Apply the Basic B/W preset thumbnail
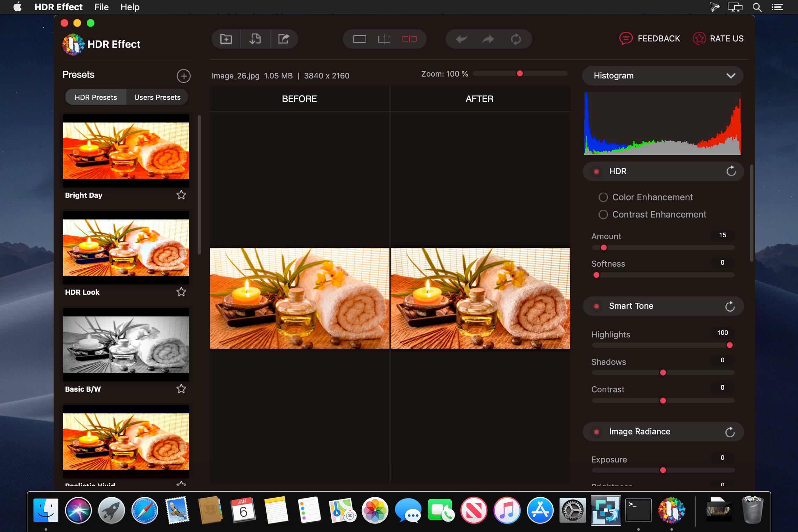The image size is (798, 532). coord(126,345)
